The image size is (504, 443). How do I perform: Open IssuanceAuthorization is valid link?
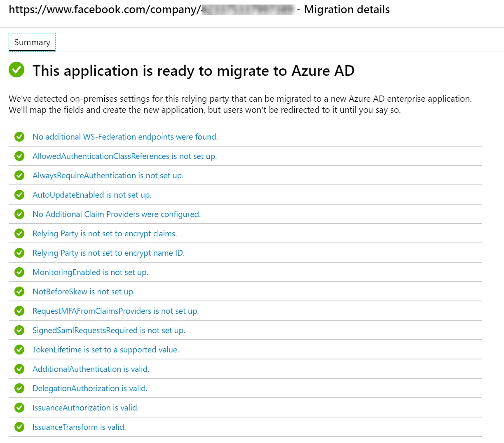click(x=86, y=408)
